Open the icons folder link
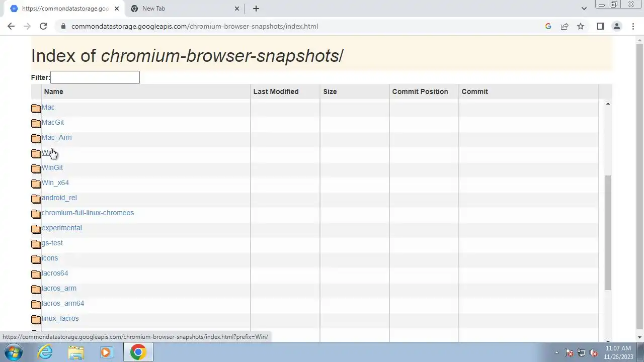 tap(49, 258)
